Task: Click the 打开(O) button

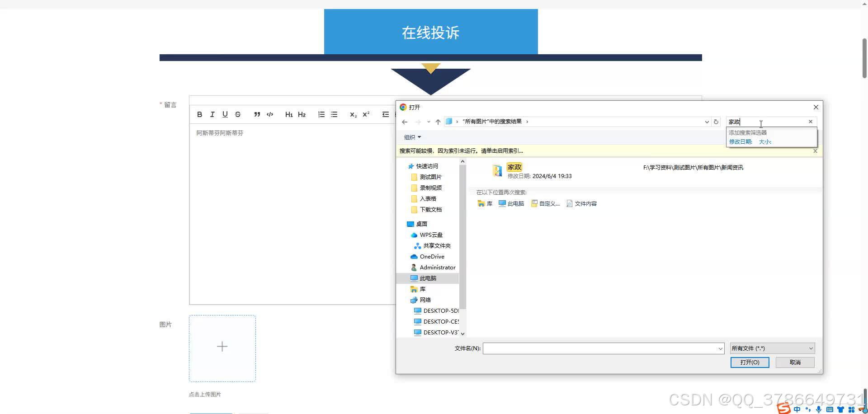Action: [x=749, y=362]
